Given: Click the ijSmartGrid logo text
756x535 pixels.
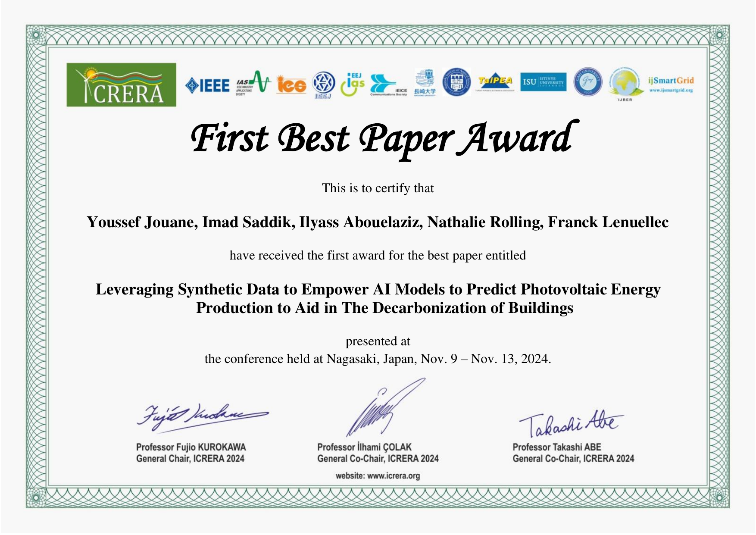Looking at the screenshot, I should tap(671, 81).
